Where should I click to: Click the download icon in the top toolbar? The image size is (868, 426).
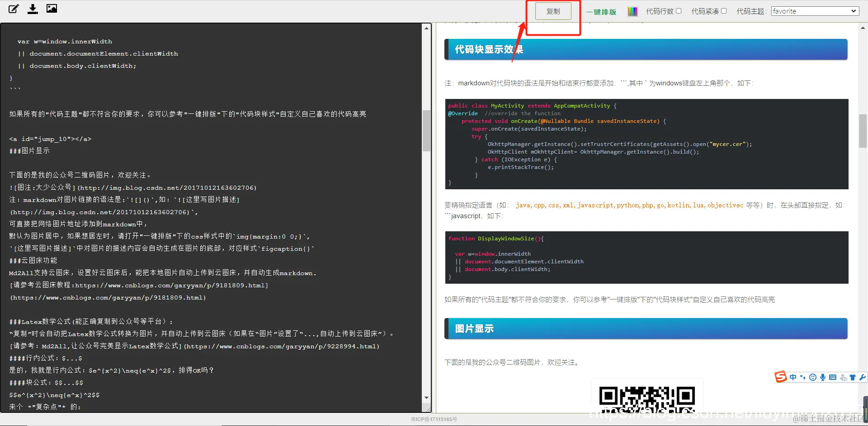[32, 8]
